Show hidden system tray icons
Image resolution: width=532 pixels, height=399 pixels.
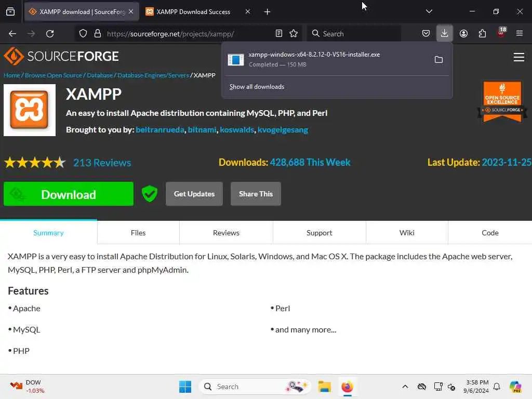coord(405,387)
